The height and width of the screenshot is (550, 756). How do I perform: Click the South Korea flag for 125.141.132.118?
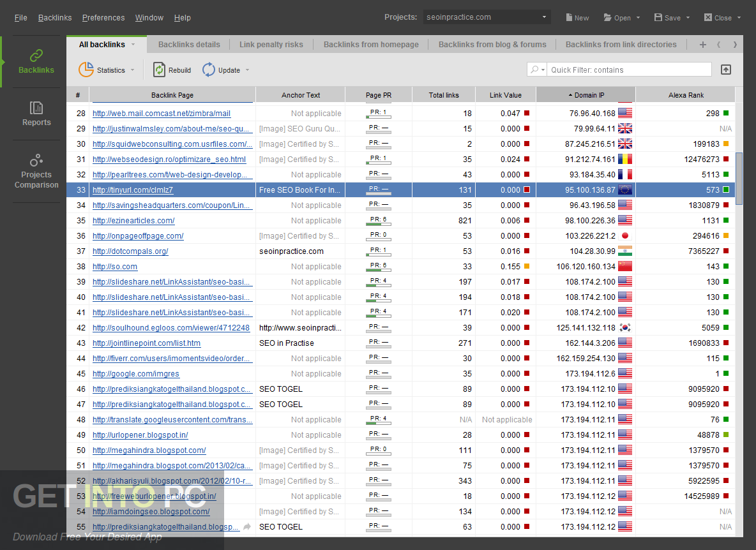[x=625, y=327]
